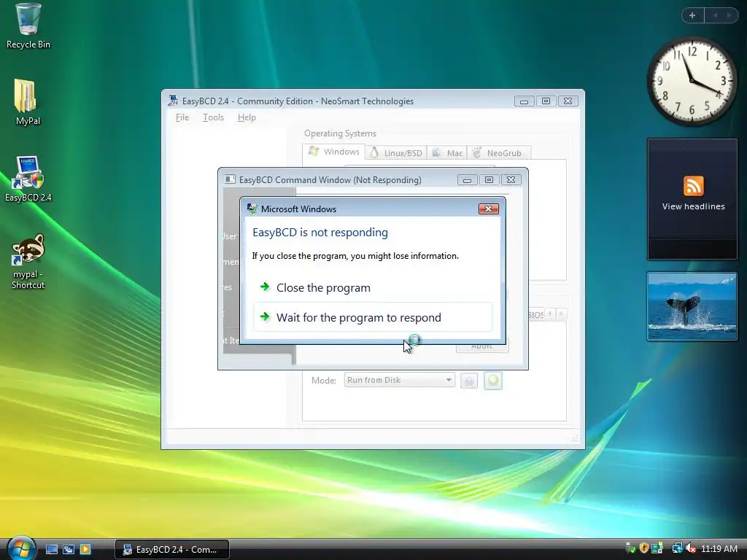Open the security shield tray icon
The height and width of the screenshot is (560, 747).
(644, 548)
